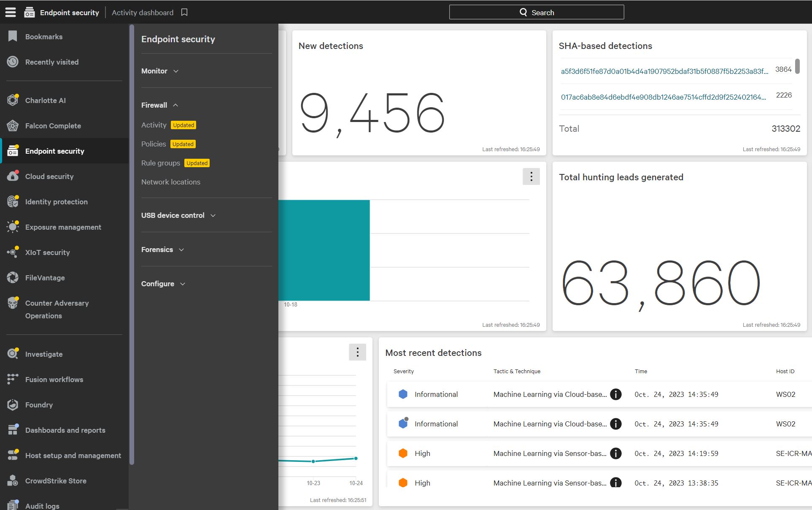Open Firewall Policies page
Screen dimensions: 812x510
154,144
